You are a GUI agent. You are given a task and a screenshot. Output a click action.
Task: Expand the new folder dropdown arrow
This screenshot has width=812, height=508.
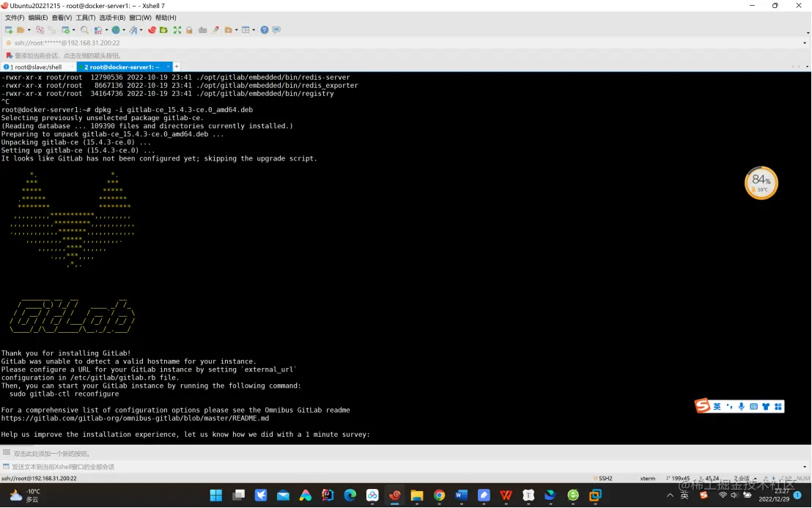(236, 30)
